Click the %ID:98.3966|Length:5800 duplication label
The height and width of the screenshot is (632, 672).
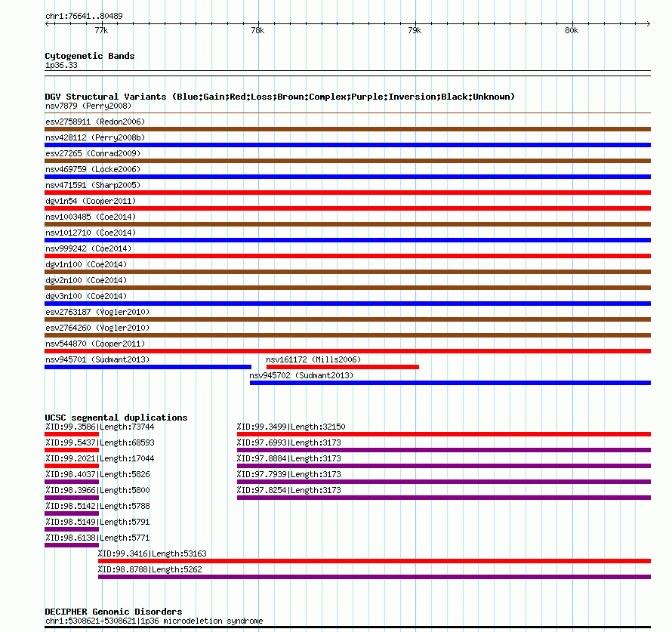coord(97,490)
